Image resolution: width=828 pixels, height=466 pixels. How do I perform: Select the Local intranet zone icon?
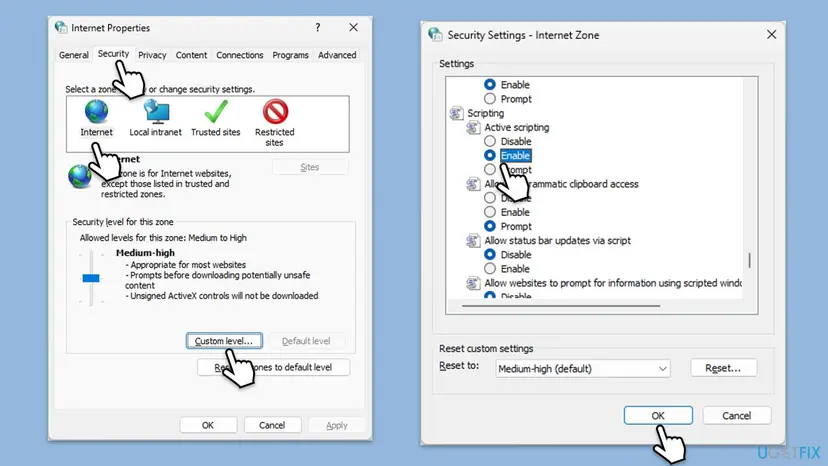(x=156, y=112)
